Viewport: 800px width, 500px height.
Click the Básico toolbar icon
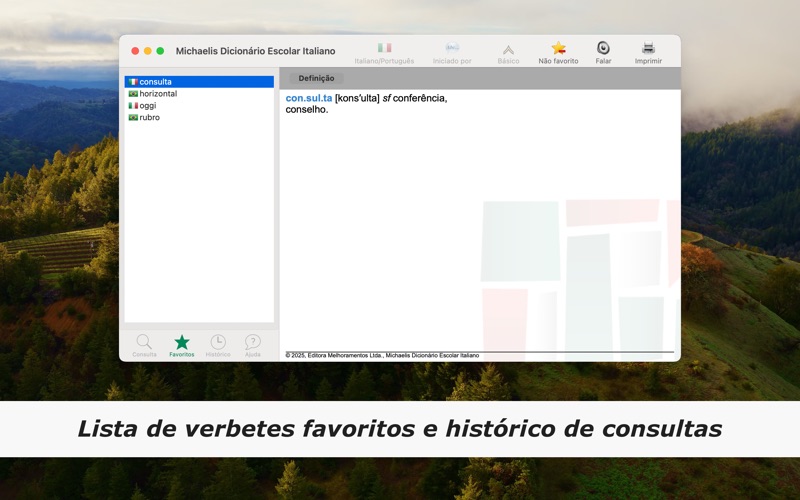click(x=508, y=49)
